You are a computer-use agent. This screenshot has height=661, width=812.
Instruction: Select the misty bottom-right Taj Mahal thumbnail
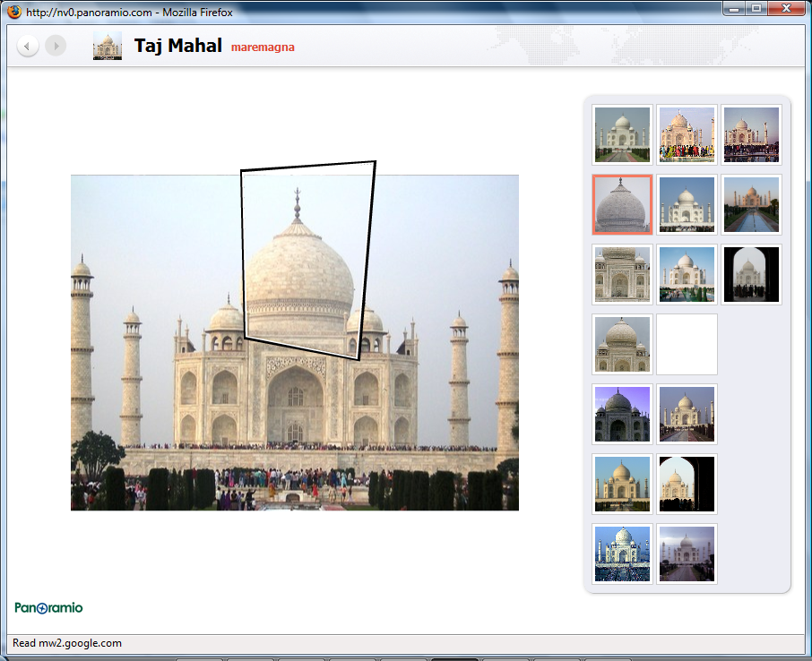(x=687, y=554)
